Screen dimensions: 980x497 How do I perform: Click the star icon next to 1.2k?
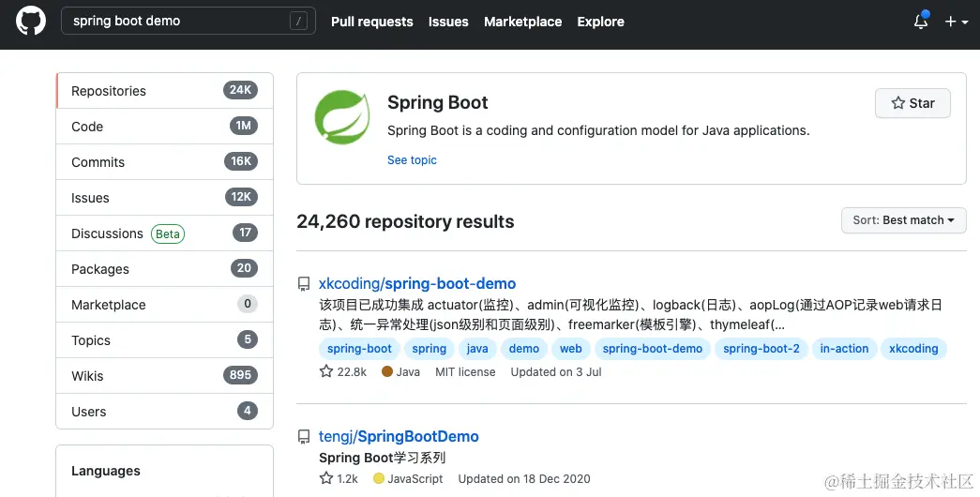pyautogui.click(x=326, y=478)
